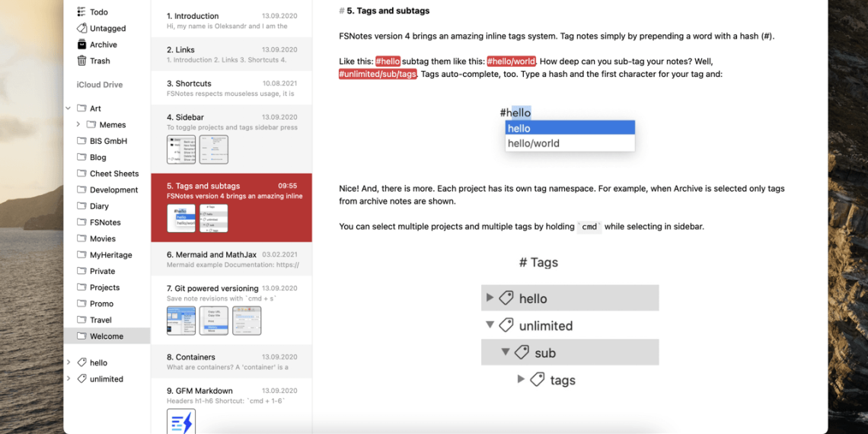The image size is (868, 434).
Task: Click the Trash bin icon
Action: click(x=81, y=61)
